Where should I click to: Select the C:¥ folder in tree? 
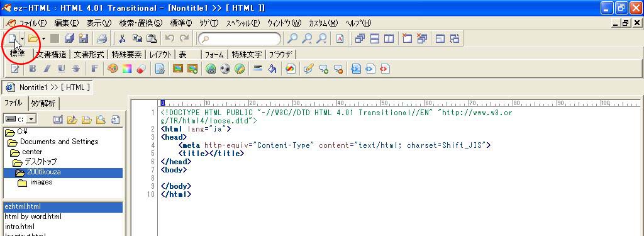[17, 132]
